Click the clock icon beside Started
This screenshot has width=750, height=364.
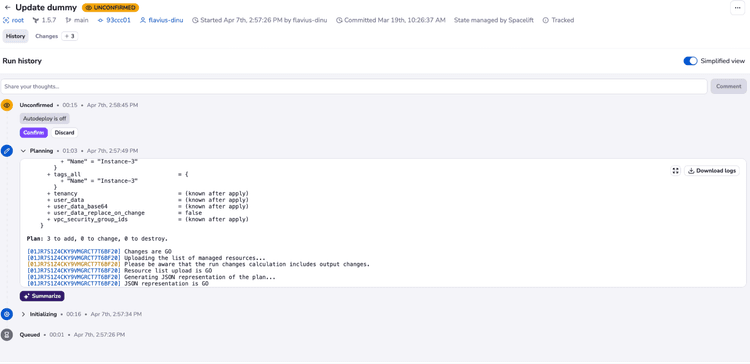click(195, 20)
